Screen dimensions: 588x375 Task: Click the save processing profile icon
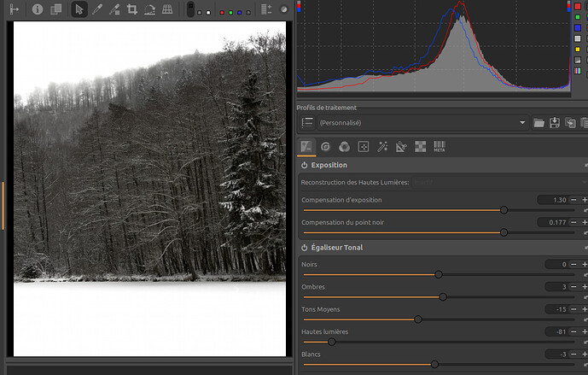(554, 123)
